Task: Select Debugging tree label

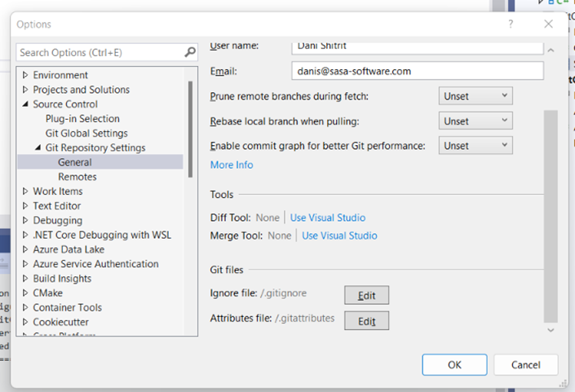Action: coord(58,221)
